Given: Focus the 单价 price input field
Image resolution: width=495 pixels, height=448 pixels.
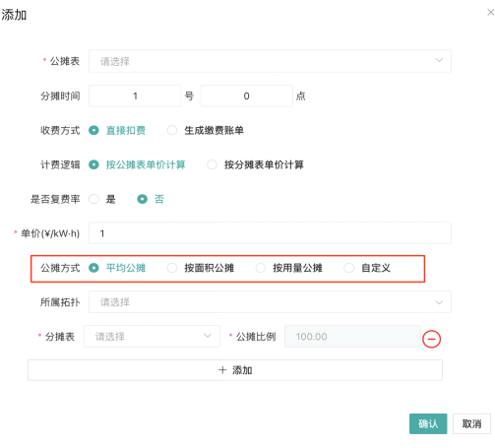Looking at the screenshot, I should [270, 233].
